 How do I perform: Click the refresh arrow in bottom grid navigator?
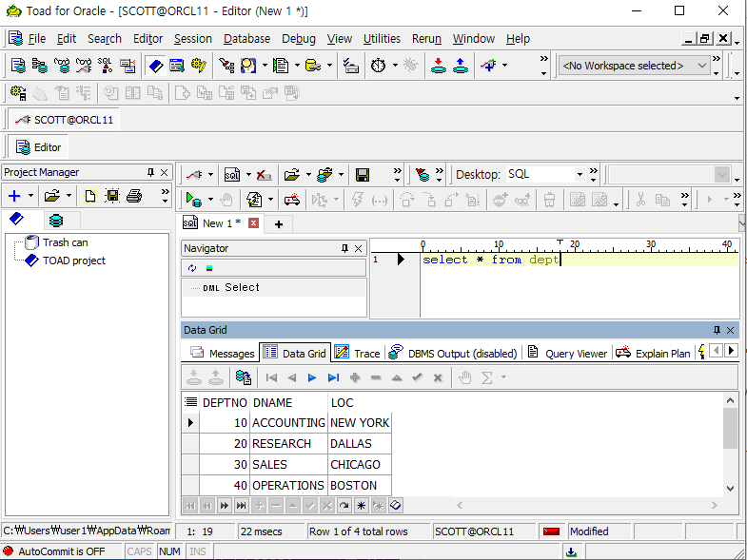(x=344, y=505)
